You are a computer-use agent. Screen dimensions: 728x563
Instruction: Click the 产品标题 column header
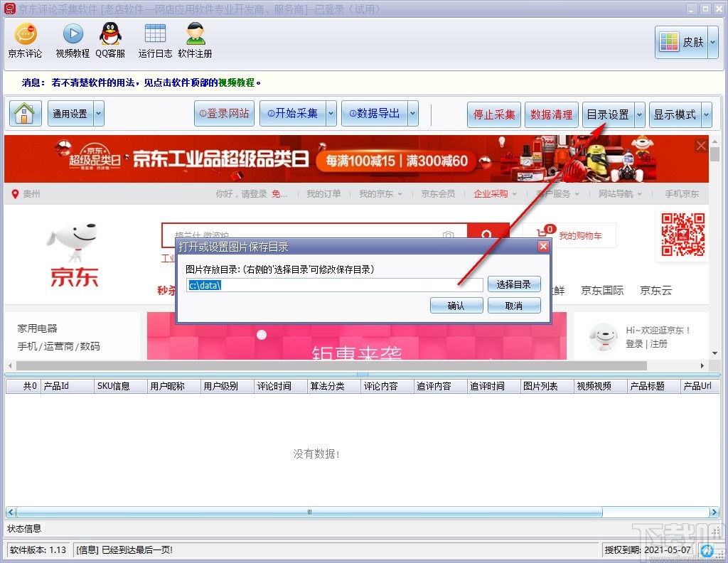click(x=653, y=386)
